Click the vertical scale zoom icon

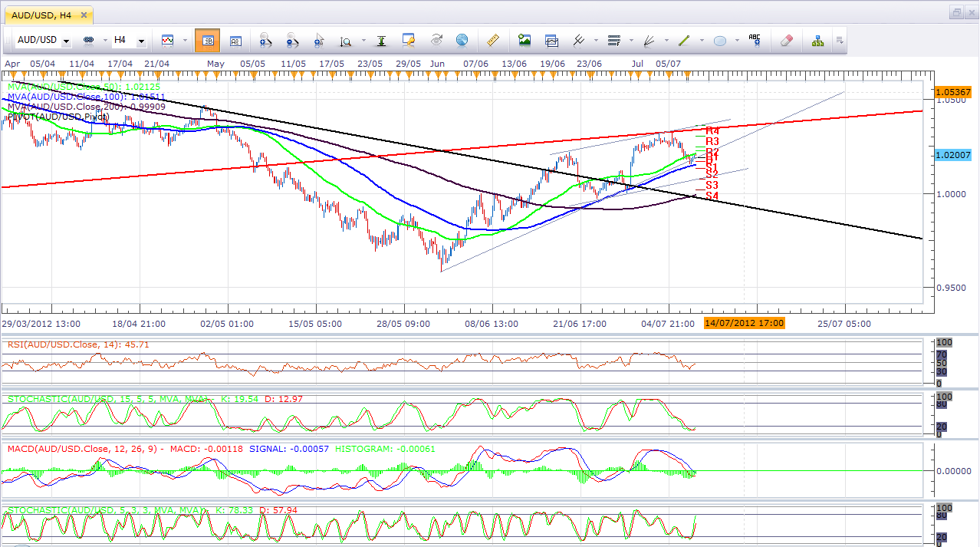tap(346, 40)
